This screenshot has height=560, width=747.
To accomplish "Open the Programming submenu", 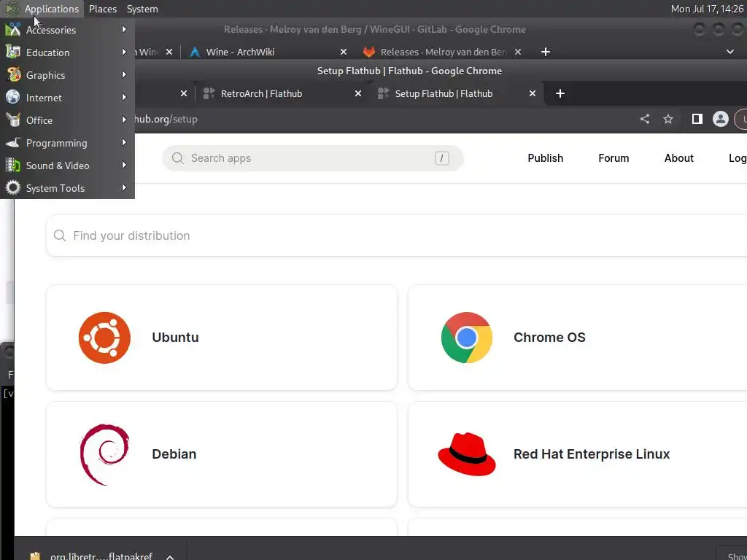I will [x=67, y=143].
